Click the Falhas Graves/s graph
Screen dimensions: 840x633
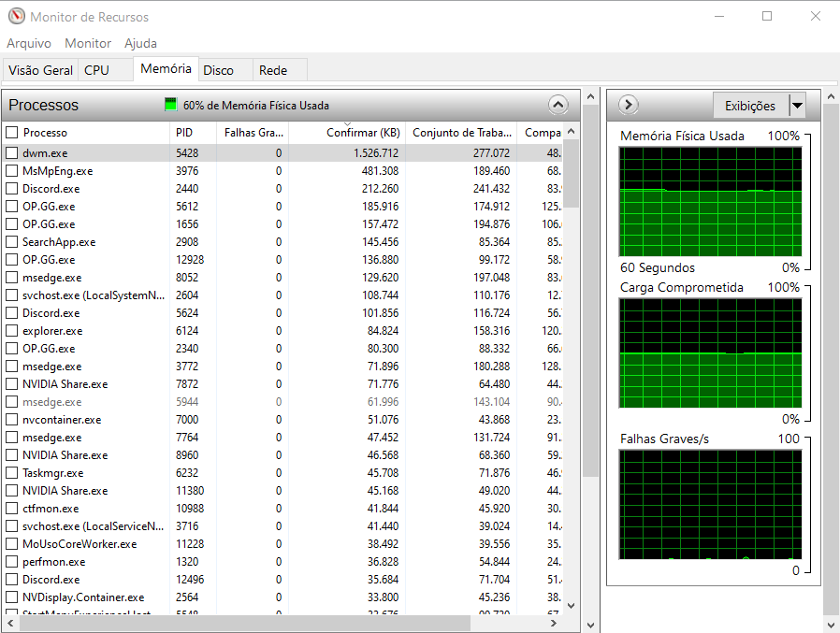pos(710,505)
